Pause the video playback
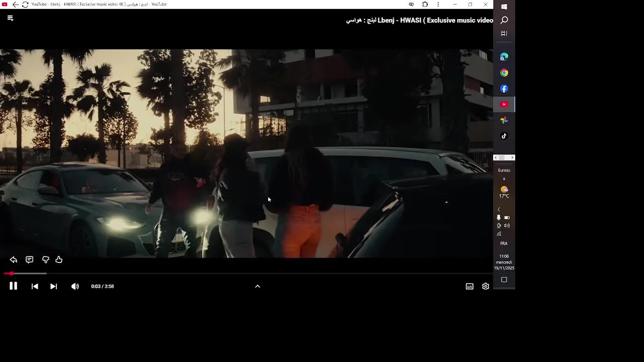This screenshot has height=362, width=644. point(14,286)
